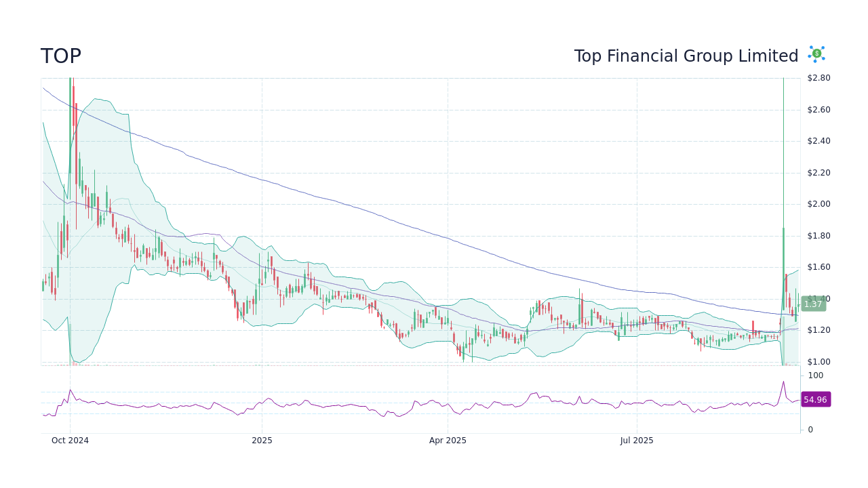Select the green 1.37 price tag
The width and height of the screenshot is (868, 488).
tap(813, 304)
